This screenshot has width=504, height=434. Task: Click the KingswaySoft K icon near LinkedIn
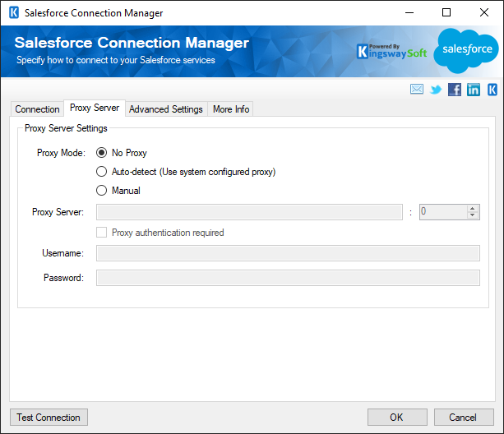pyautogui.click(x=492, y=90)
